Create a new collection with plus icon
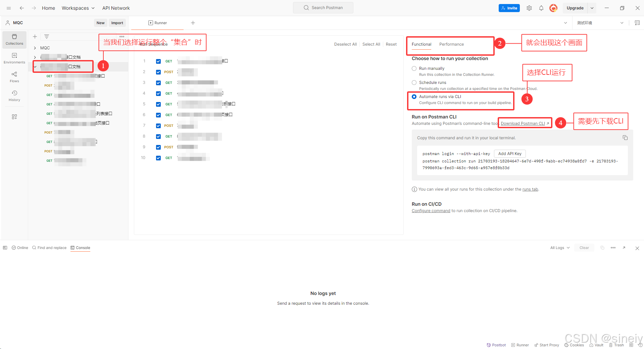This screenshot has height=349, width=644. [x=35, y=37]
